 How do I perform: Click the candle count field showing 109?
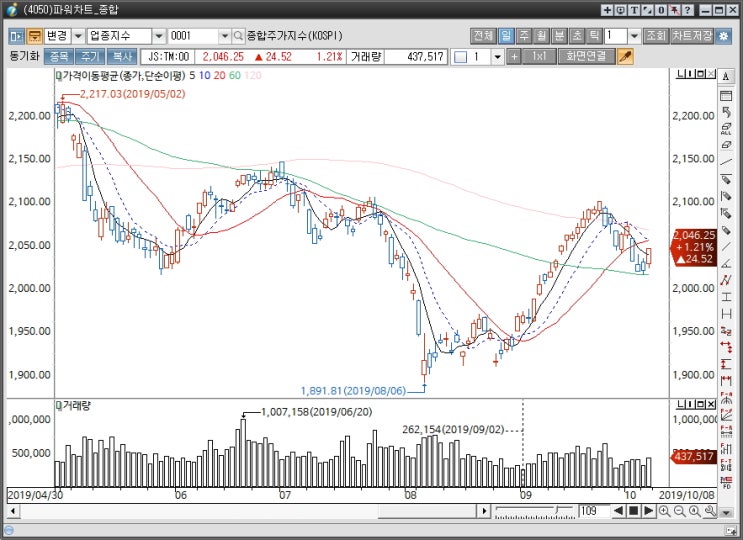pyautogui.click(x=594, y=511)
